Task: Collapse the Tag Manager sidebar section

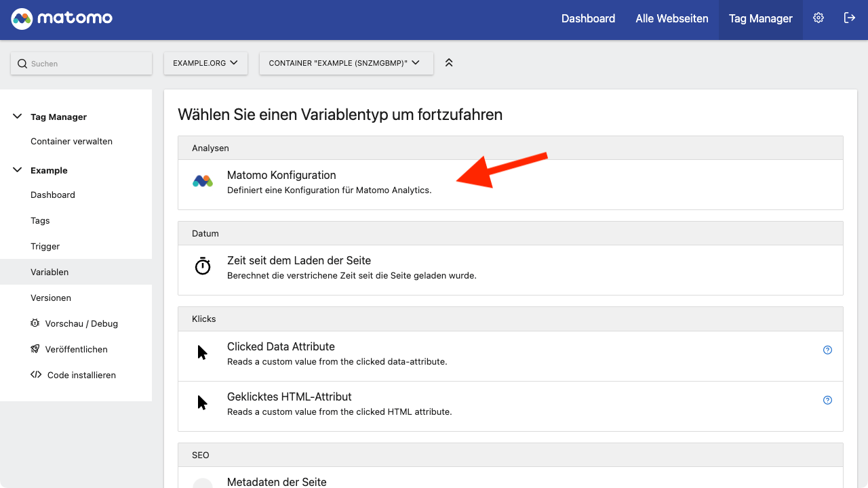Action: pyautogui.click(x=18, y=117)
